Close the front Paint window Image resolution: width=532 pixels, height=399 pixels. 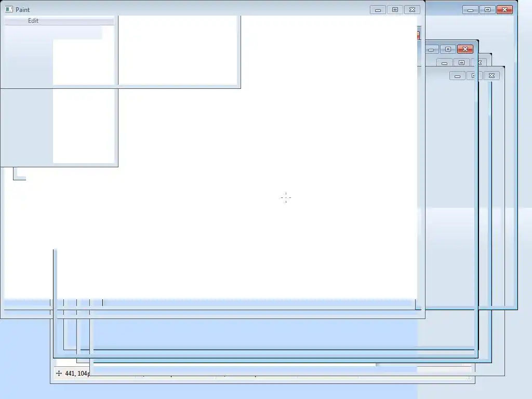[x=412, y=10]
